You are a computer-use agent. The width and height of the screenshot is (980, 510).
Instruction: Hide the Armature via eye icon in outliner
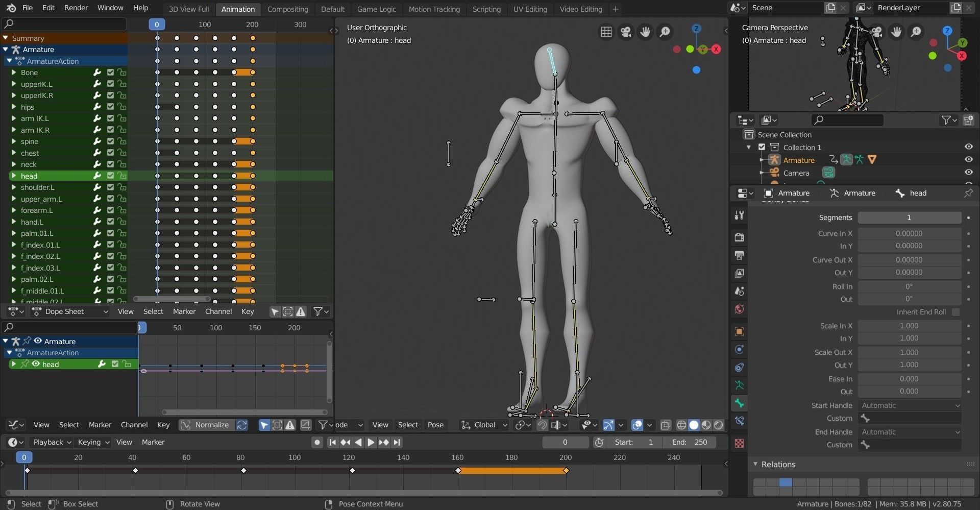tap(968, 159)
